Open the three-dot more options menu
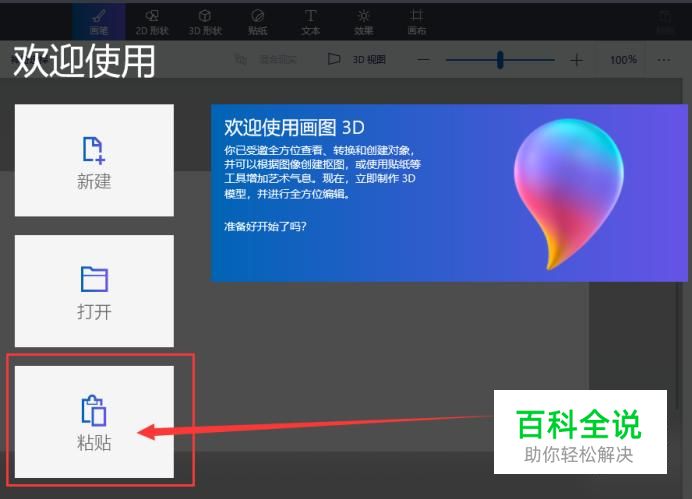Viewport: 692px width, 499px height. [x=664, y=60]
